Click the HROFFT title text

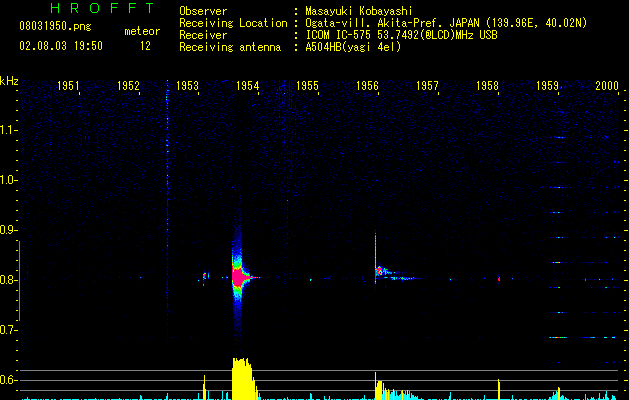coord(103,8)
